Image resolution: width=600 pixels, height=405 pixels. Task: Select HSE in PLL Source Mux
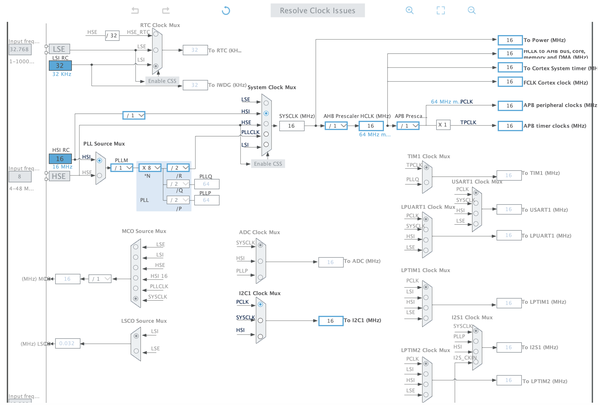(x=99, y=175)
